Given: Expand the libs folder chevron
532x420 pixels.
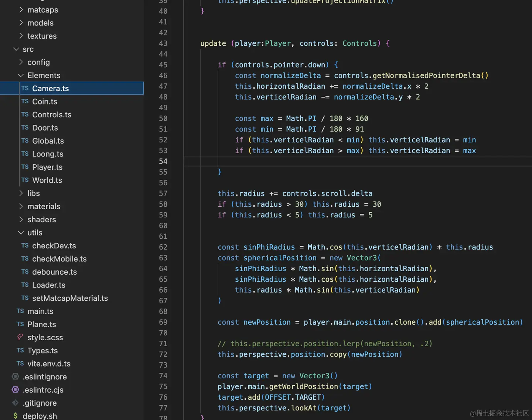Looking at the screenshot, I should pyautogui.click(x=21, y=193).
